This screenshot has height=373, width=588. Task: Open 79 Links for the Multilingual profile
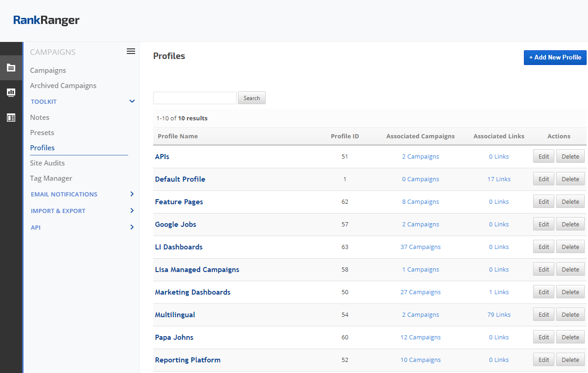[499, 315]
